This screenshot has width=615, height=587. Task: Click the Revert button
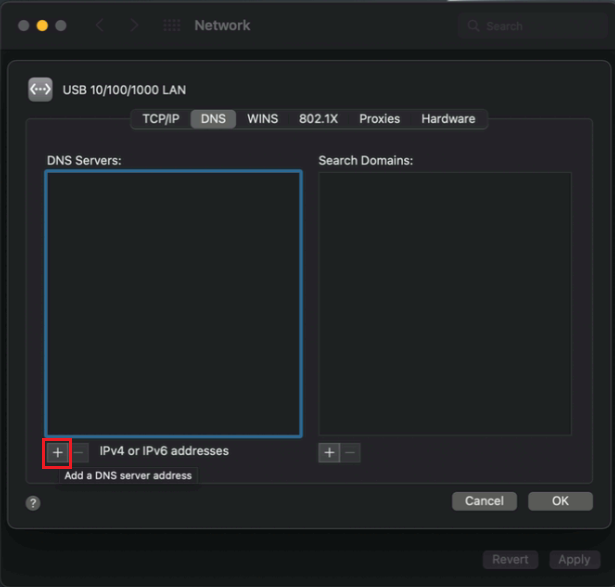click(510, 560)
